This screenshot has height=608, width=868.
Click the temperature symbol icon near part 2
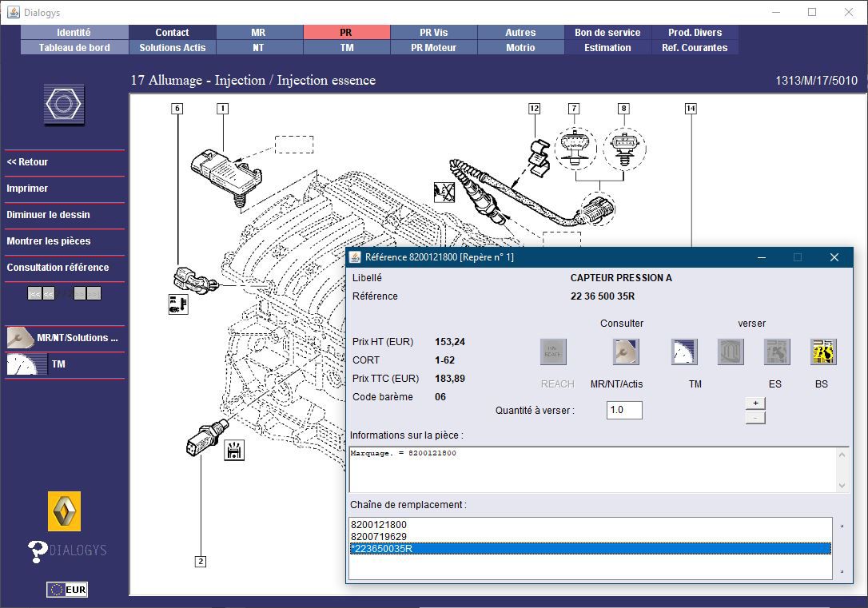pyautogui.click(x=234, y=451)
